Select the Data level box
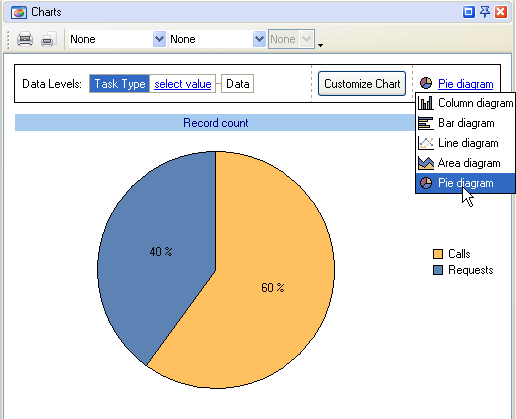The width and height of the screenshot is (516, 419). pyautogui.click(x=237, y=83)
